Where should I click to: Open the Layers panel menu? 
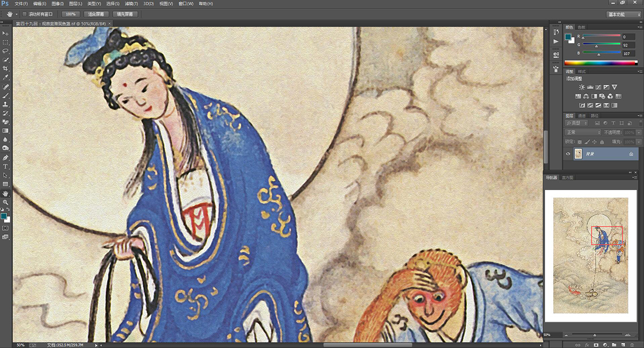[639, 115]
